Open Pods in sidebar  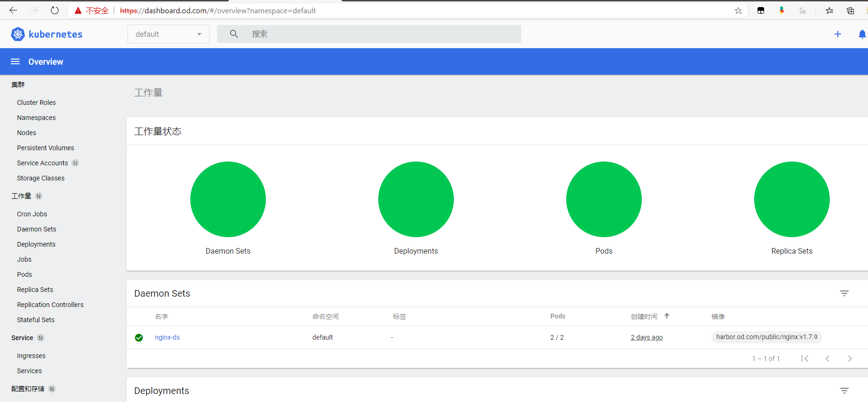click(x=25, y=274)
